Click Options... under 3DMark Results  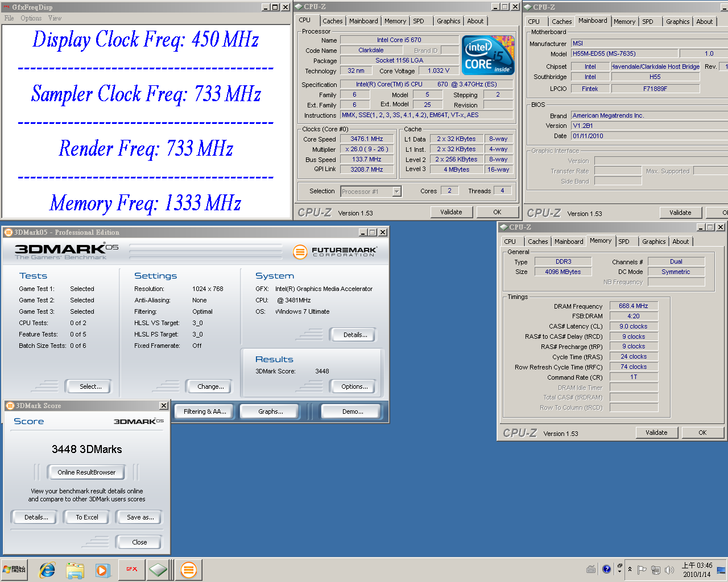(354, 386)
